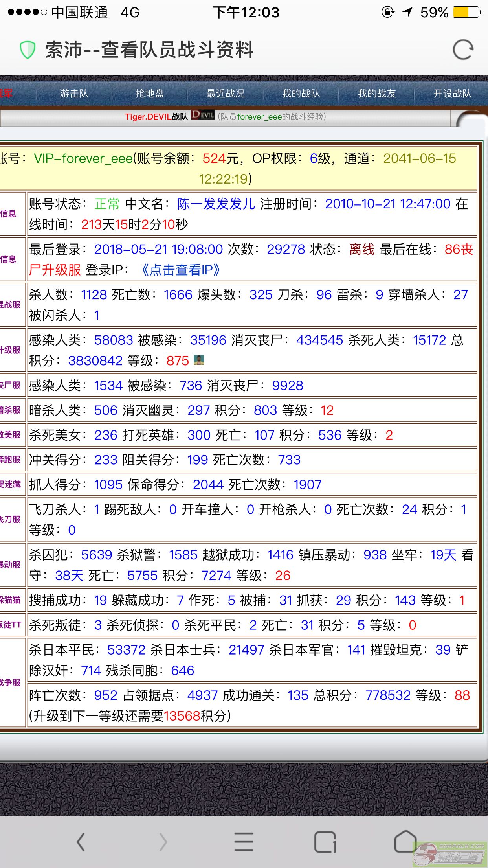488x868 pixels.
Task: Open the browser tabs switcher icon
Action: pos(325,842)
